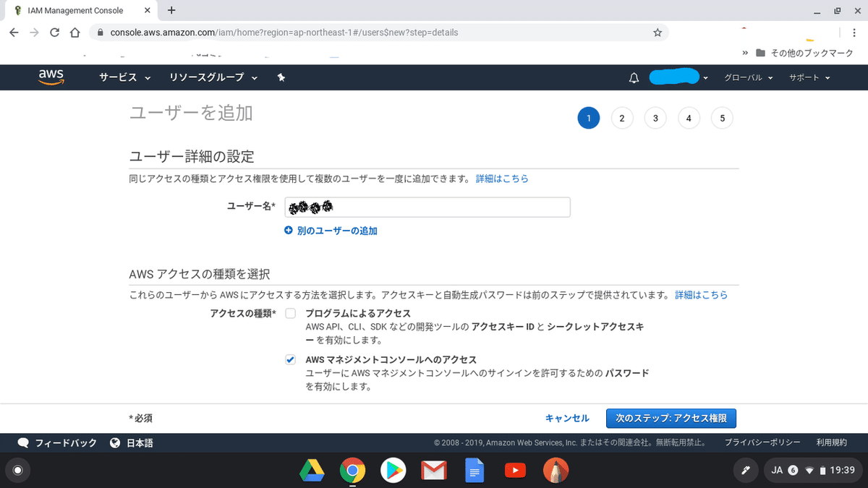The height and width of the screenshot is (488, 868).
Task: Open the AWS notifications bell icon
Action: point(634,77)
